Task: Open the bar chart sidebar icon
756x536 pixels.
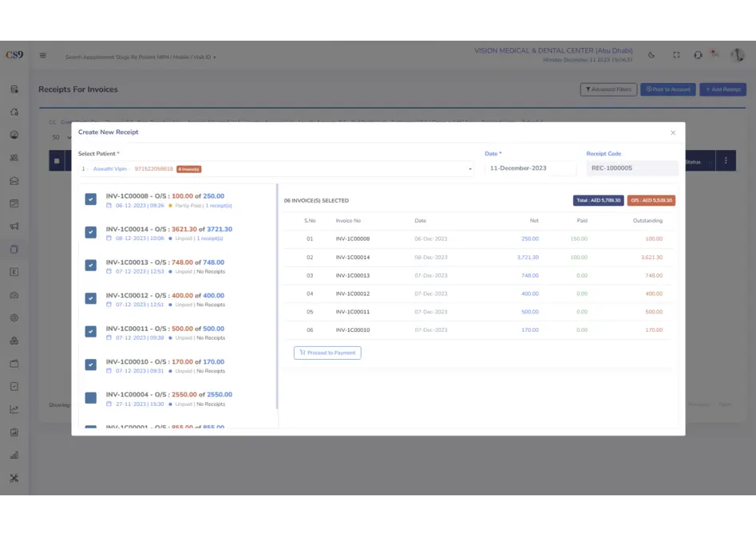Action: click(x=14, y=455)
